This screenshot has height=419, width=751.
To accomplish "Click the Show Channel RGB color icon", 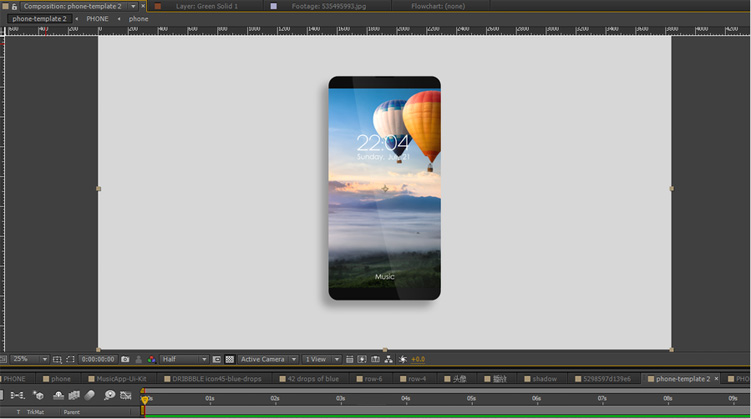I will (152, 359).
